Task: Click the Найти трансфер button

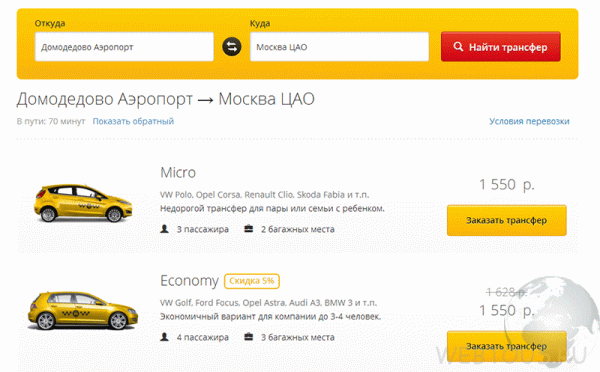Action: click(501, 47)
